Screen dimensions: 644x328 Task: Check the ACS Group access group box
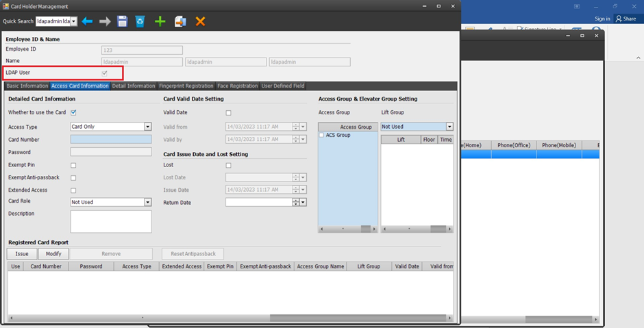point(322,136)
